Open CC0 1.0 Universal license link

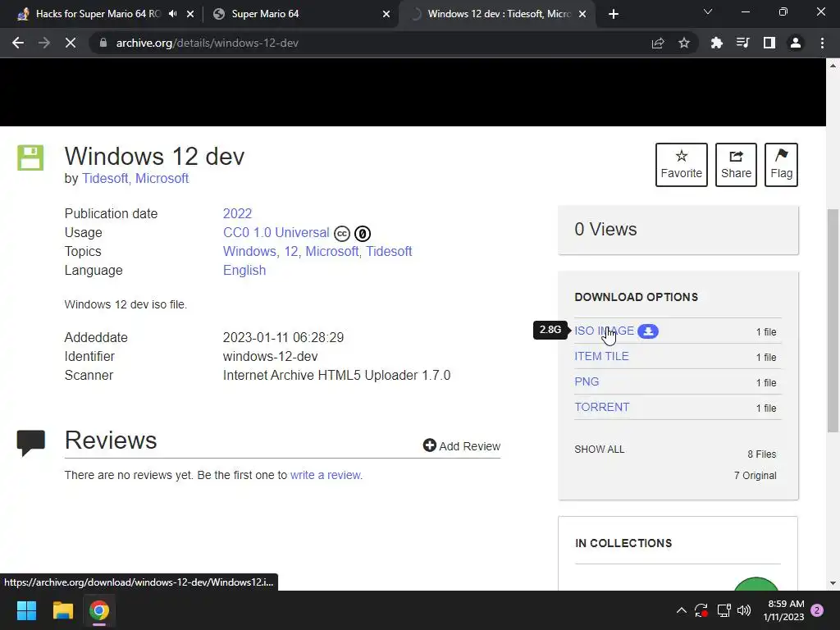(x=276, y=232)
